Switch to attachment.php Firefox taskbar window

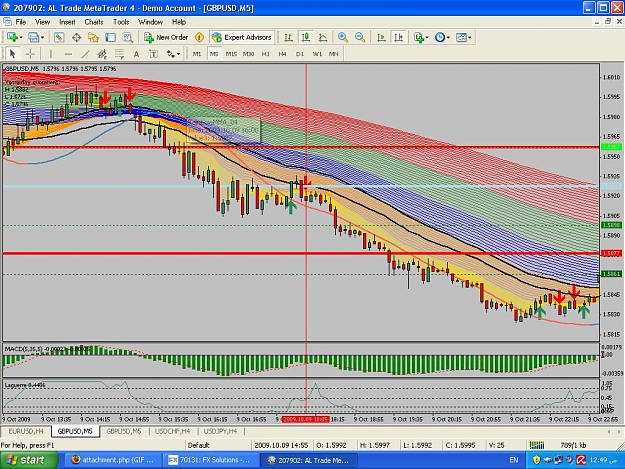tap(113, 460)
